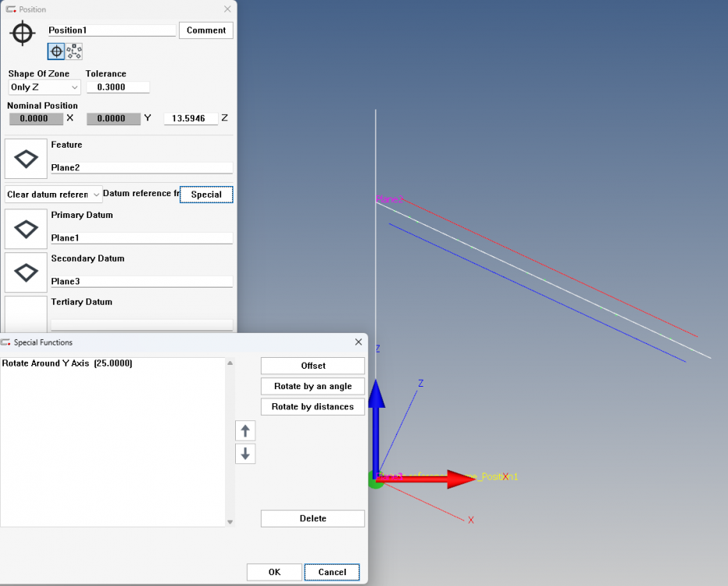Open the Comment editor
This screenshot has height=586, width=728.
point(205,30)
